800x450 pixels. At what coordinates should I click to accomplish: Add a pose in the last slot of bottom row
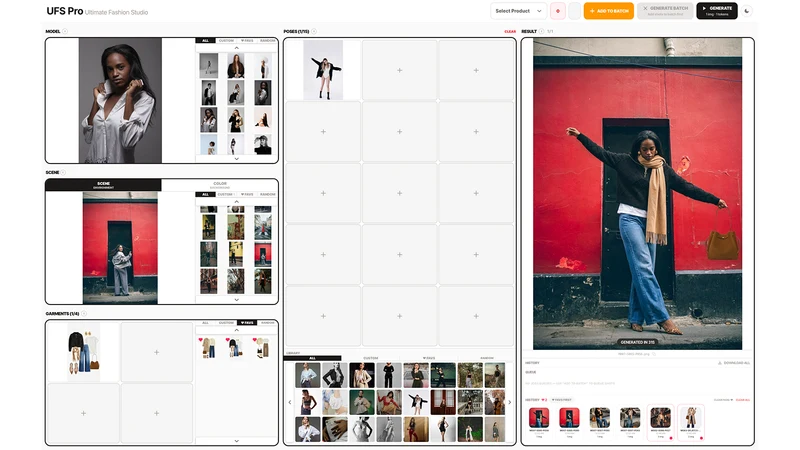(476, 316)
